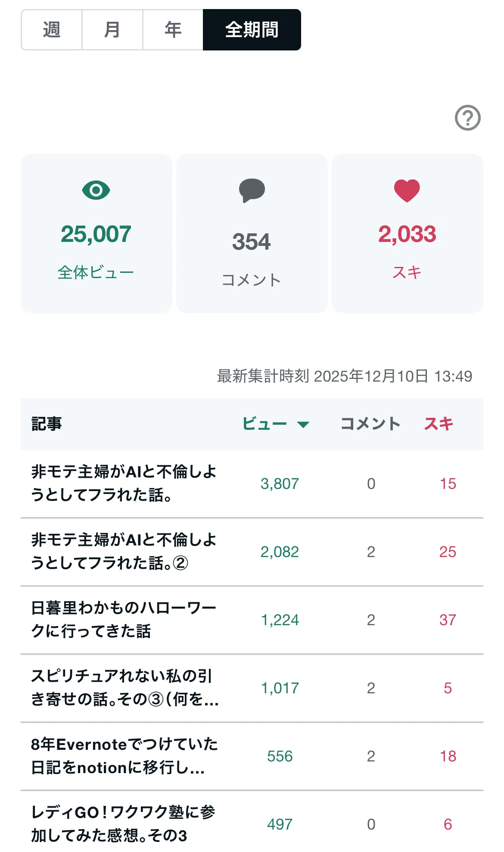The width and height of the screenshot is (504, 852).
Task: Switch to the 月 period tab
Action: tap(112, 30)
